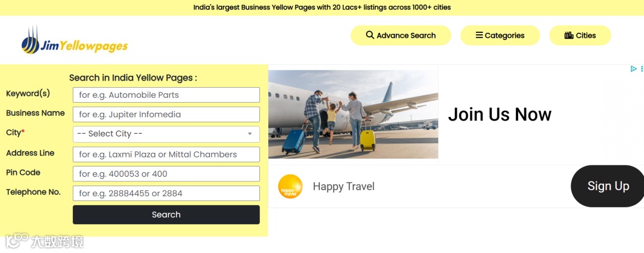Click the magnifier icon in Advance Search
Viewport: 644px width, 253px height.
[370, 35]
